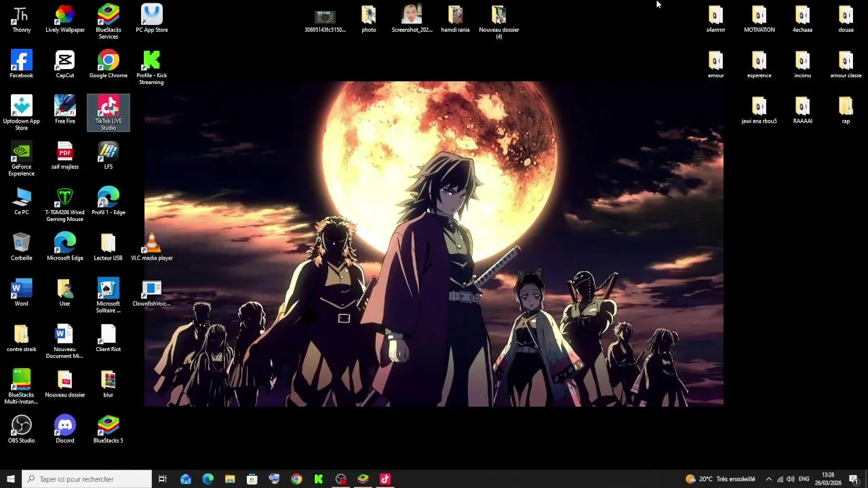This screenshot has width=868, height=488.
Task: Select the CapCut desktop icon
Action: coord(65,64)
